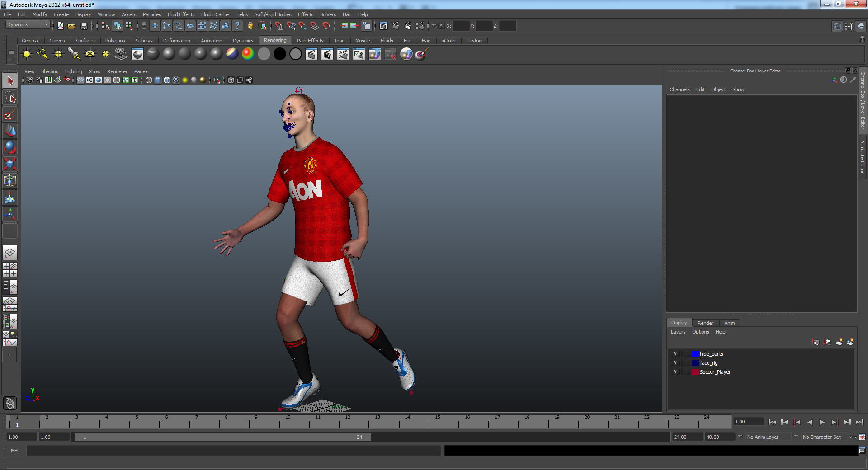
Task: Toggle wireframe display cube in viewport toolbar
Action: [x=149, y=80]
